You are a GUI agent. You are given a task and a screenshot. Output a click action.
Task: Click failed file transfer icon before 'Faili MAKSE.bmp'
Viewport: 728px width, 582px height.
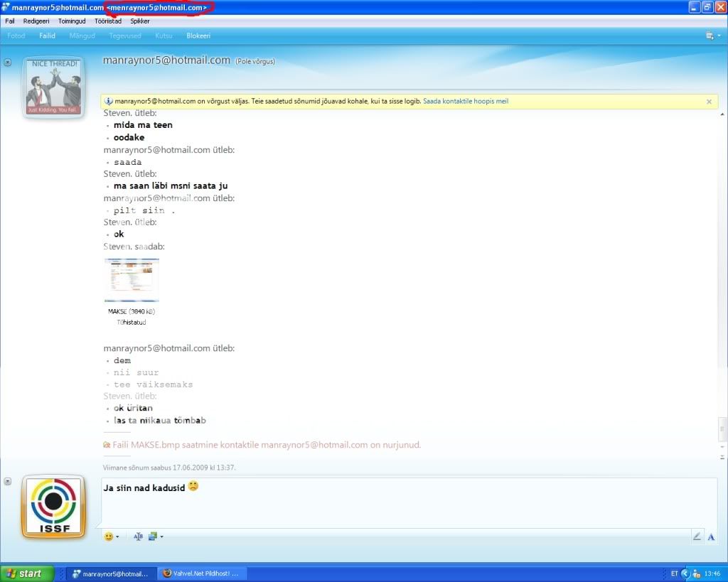point(107,445)
